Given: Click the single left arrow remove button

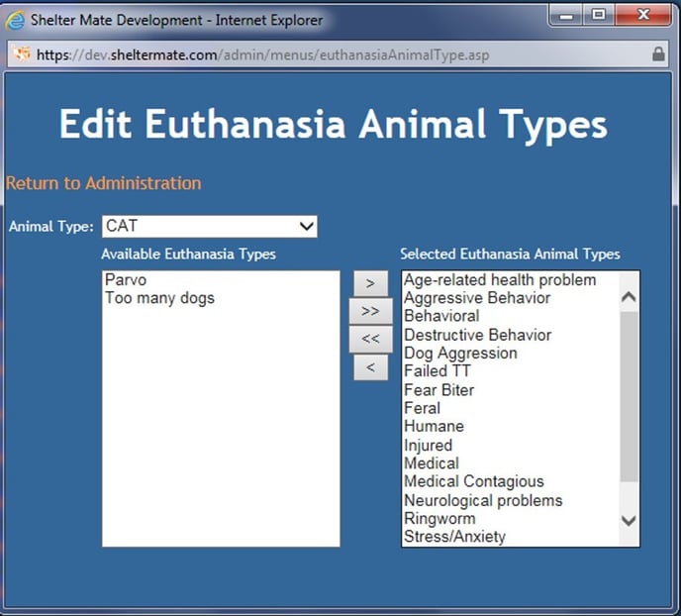Looking at the screenshot, I should pos(370,367).
